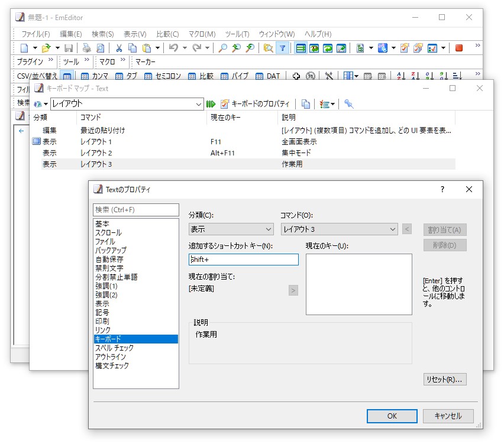Screen dimensions: 504x444
Task: Click the Find in Files icon
Action: pyautogui.click(x=268, y=48)
